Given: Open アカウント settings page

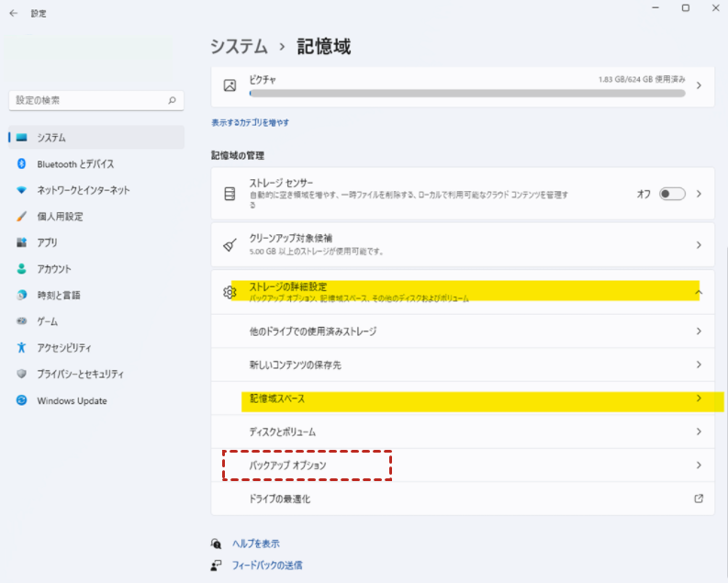Looking at the screenshot, I should [96, 269].
